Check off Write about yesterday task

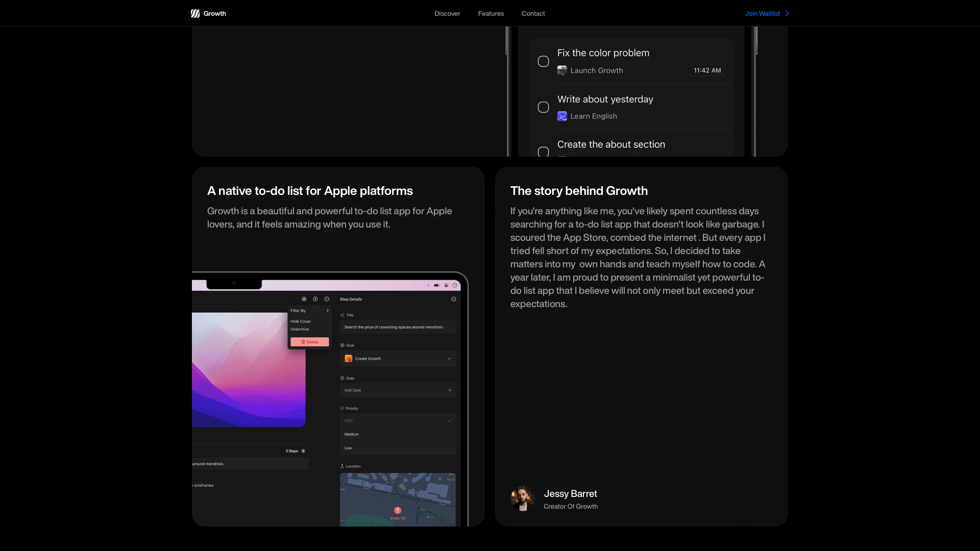click(x=544, y=107)
